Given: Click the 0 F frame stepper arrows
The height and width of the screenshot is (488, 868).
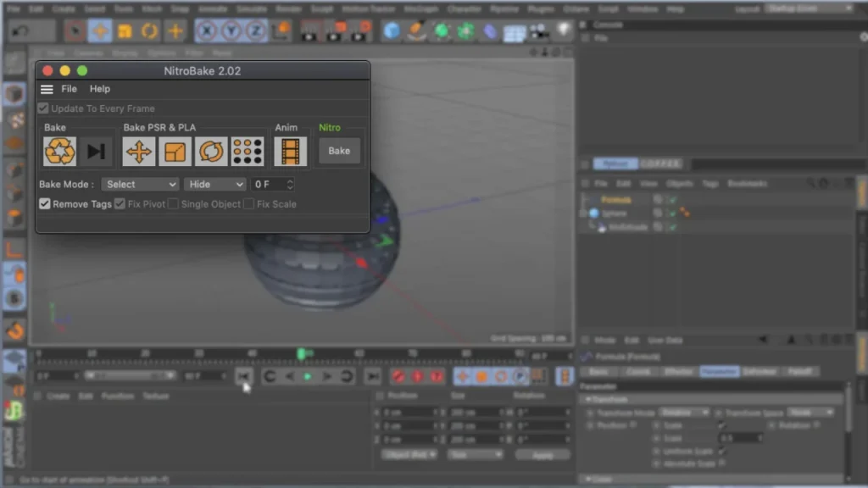Looking at the screenshot, I should [x=290, y=184].
